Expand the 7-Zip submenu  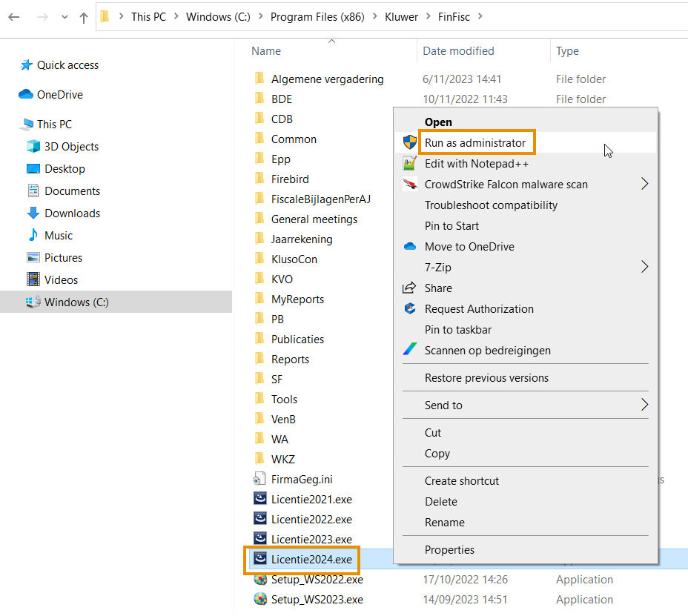pos(644,267)
